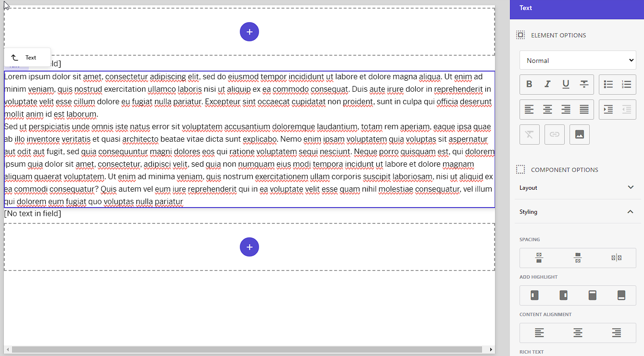
Task: Add a component with the lower plus button
Action: [249, 247]
